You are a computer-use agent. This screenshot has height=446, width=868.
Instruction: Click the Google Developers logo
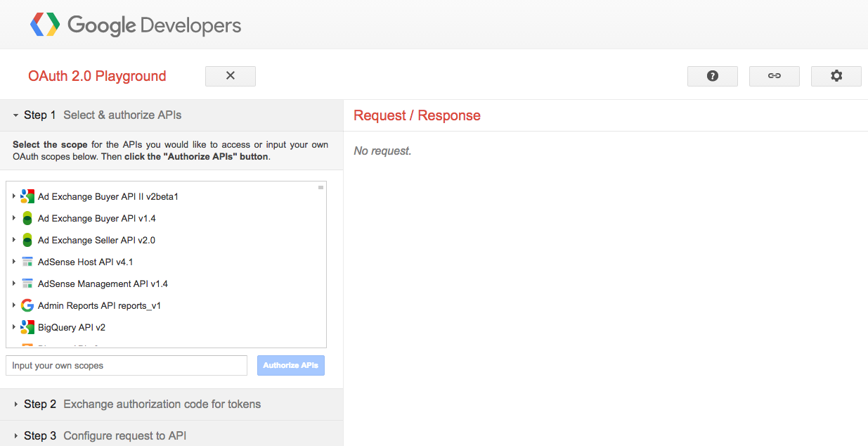pos(135,25)
